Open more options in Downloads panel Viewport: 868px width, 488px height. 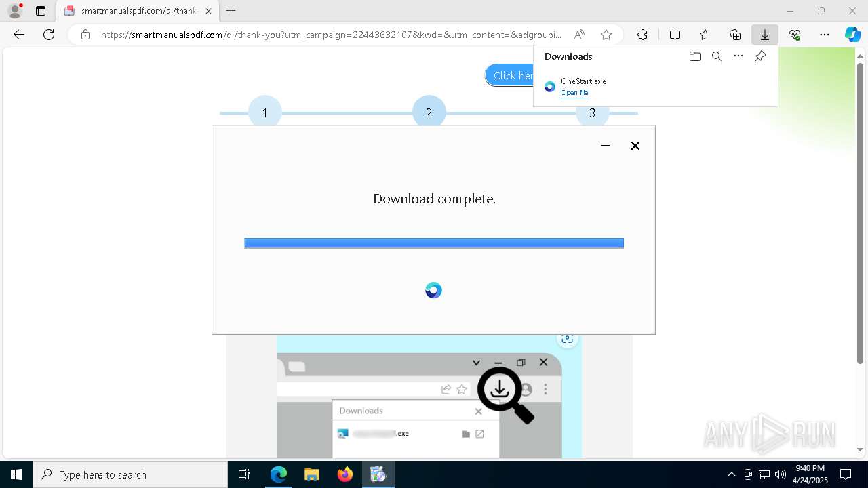(738, 56)
